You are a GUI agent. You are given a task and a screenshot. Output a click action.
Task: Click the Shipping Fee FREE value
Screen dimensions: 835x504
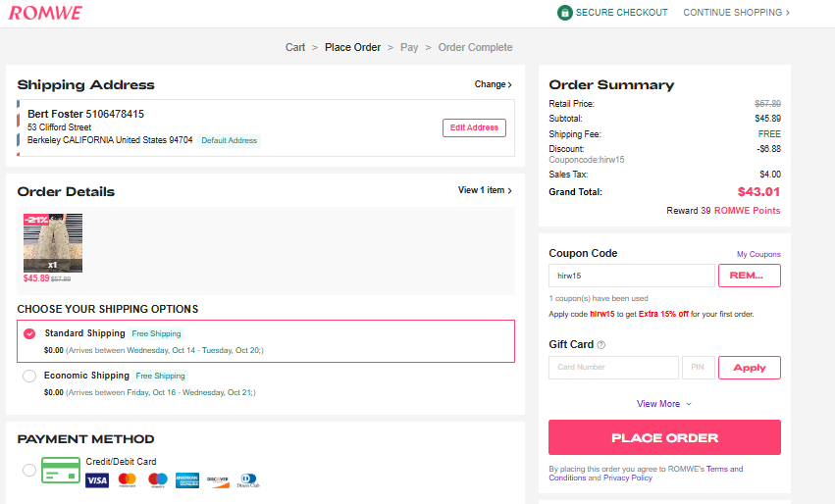point(769,134)
